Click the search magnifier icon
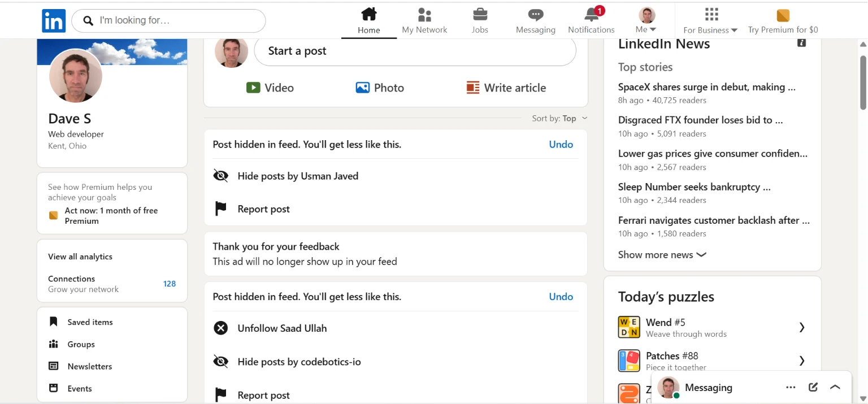This screenshot has height=404, width=868. point(88,21)
